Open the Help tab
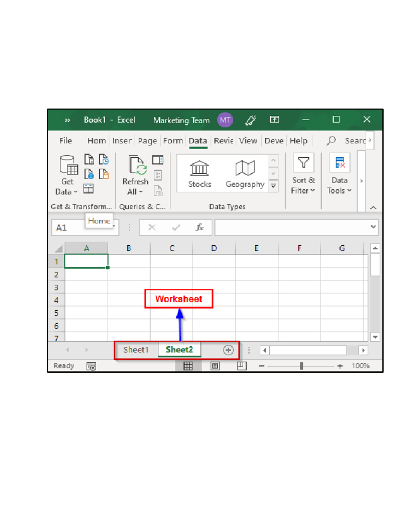 (299, 140)
